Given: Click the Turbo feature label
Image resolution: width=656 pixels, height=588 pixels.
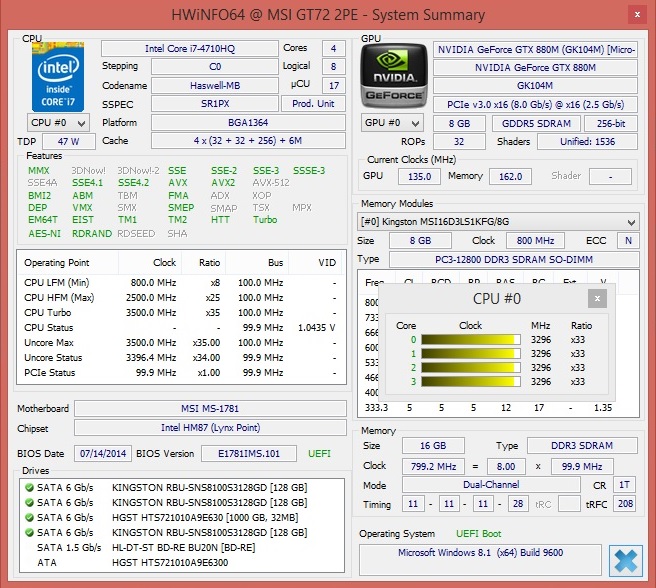Looking at the screenshot, I should 265,220.
